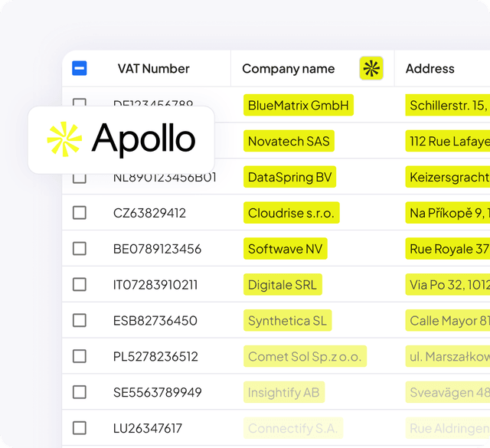Click the Address column header

click(430, 68)
